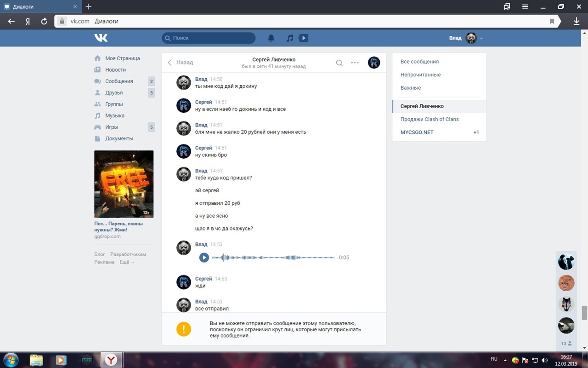
Task: Go back using the Назад button
Action: 181,63
